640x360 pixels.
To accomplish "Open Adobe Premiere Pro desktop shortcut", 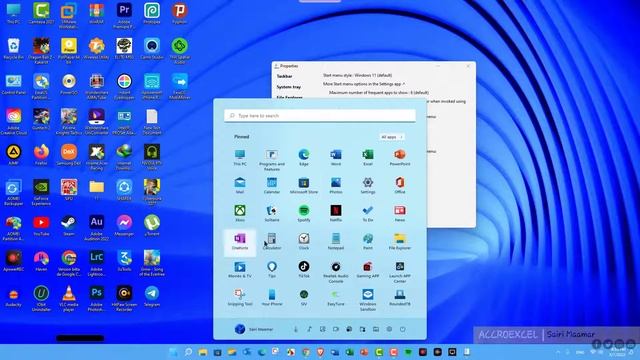I will click(124, 16).
